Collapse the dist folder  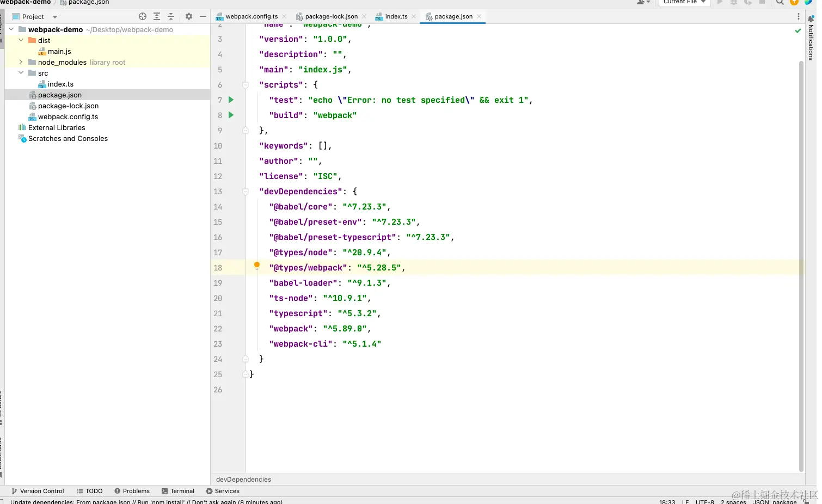pos(21,40)
